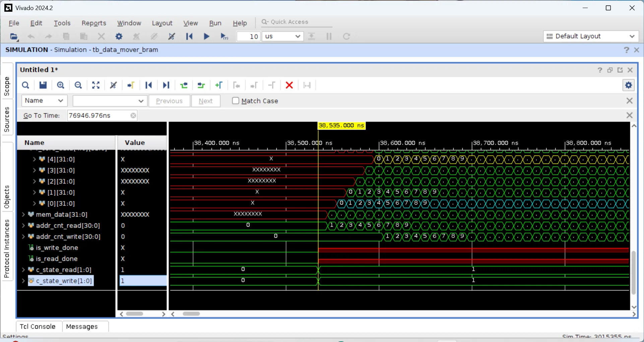Jump to next transition
The image size is (644, 342).
pyautogui.click(x=201, y=85)
